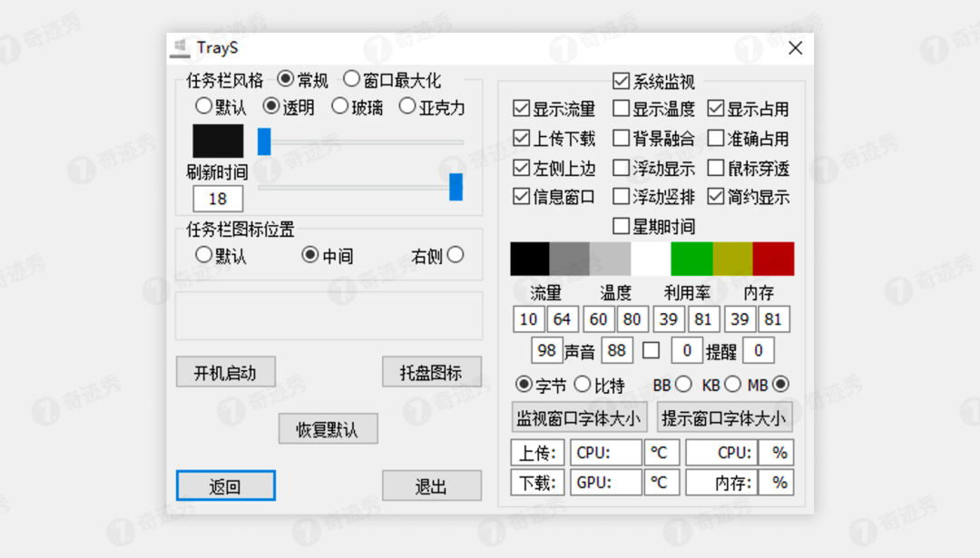Pick the light gray color swatch
The image size is (980, 558).
click(x=610, y=259)
